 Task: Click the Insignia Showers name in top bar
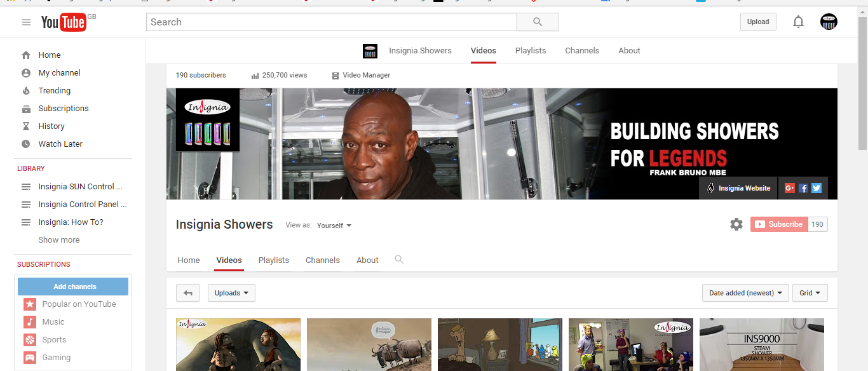[420, 51]
